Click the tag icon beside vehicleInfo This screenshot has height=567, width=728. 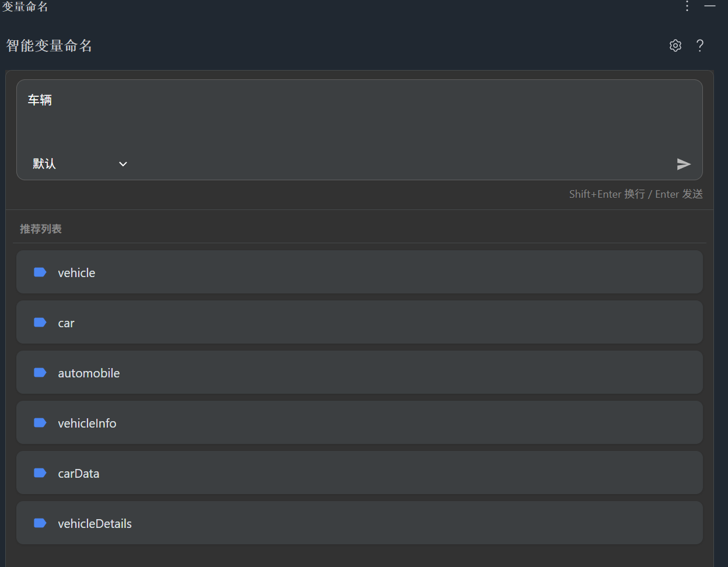[x=40, y=423]
